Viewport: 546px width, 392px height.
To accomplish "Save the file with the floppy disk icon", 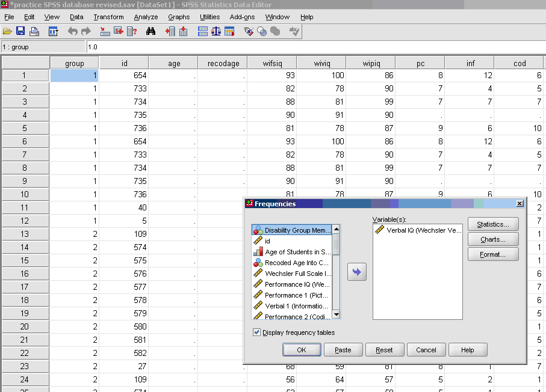I will (x=20, y=31).
